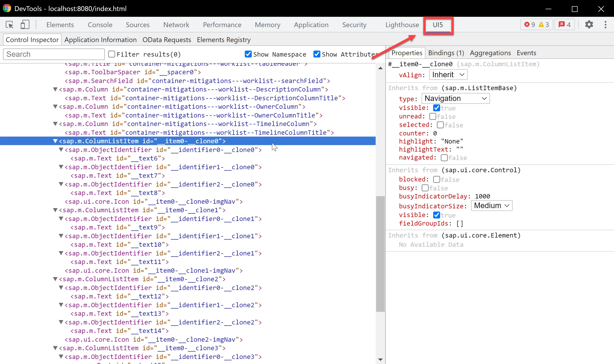
Task: Activate the inspect element picker icon
Action: pos(10,25)
